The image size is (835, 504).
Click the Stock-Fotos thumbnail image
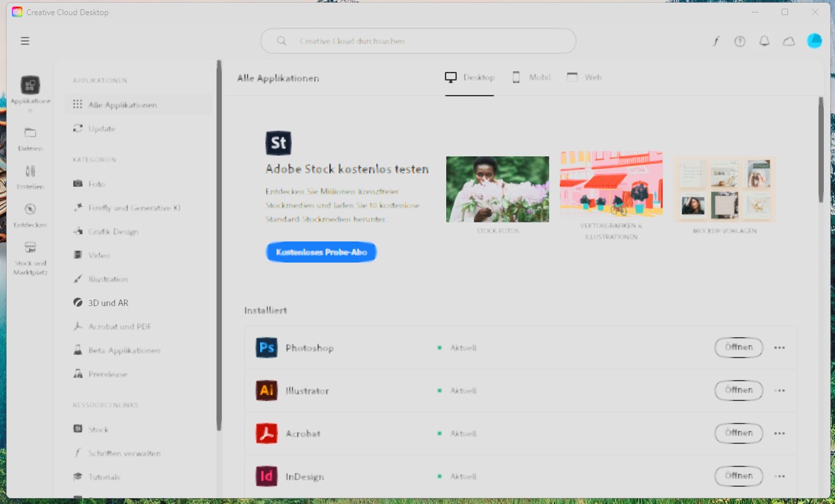coord(497,189)
